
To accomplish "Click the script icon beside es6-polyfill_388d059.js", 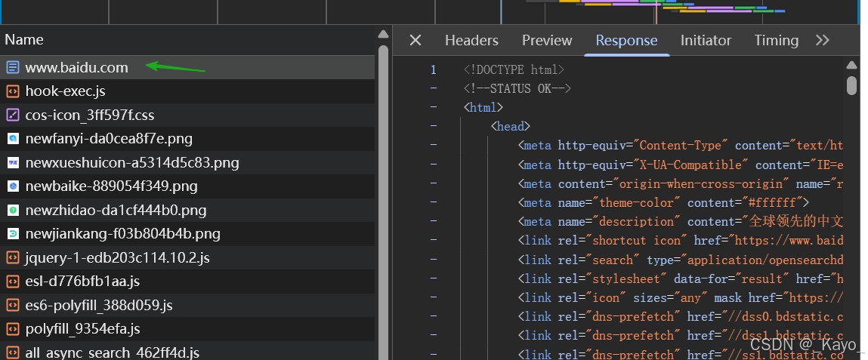I will coord(12,305).
